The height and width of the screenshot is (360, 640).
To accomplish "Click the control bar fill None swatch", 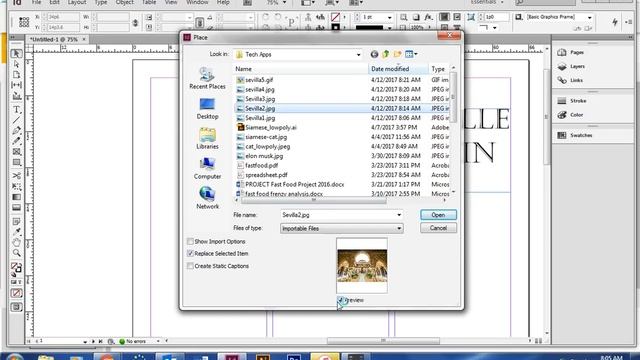I will pos(336,17).
